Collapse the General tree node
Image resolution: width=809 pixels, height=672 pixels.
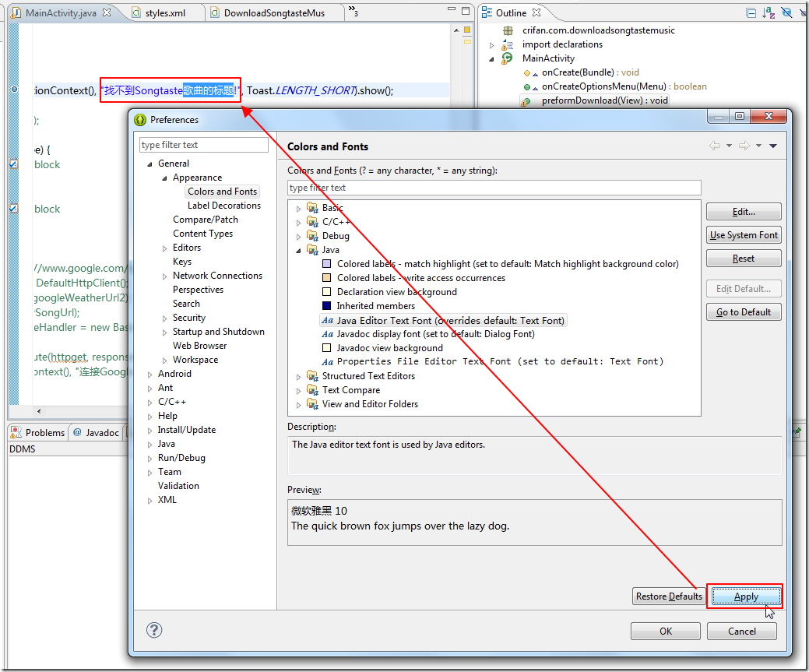point(149,164)
